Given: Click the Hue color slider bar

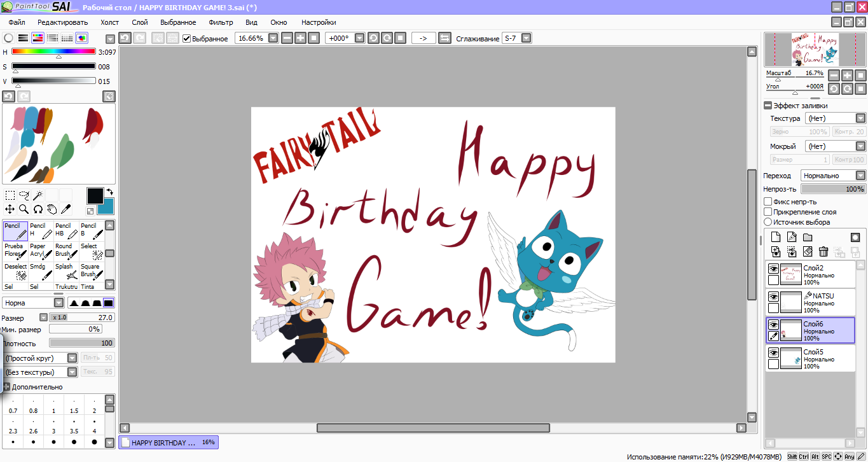Looking at the screenshot, I should 53,52.
